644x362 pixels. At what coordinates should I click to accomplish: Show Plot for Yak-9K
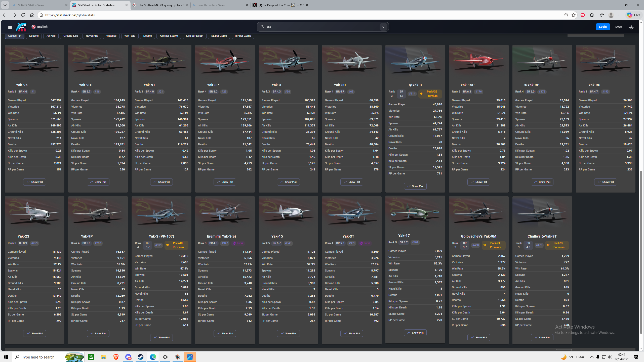click(x=34, y=182)
